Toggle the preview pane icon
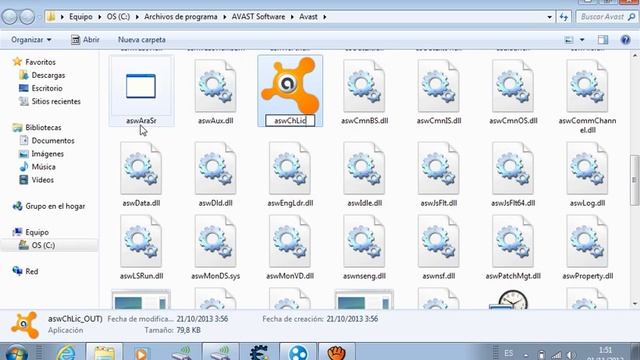The image size is (640, 360). (x=603, y=40)
